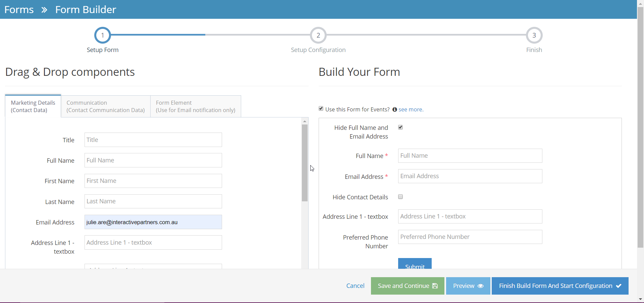Viewport: 644px width, 303px height.
Task: Click the Submit button
Action: pyautogui.click(x=415, y=266)
